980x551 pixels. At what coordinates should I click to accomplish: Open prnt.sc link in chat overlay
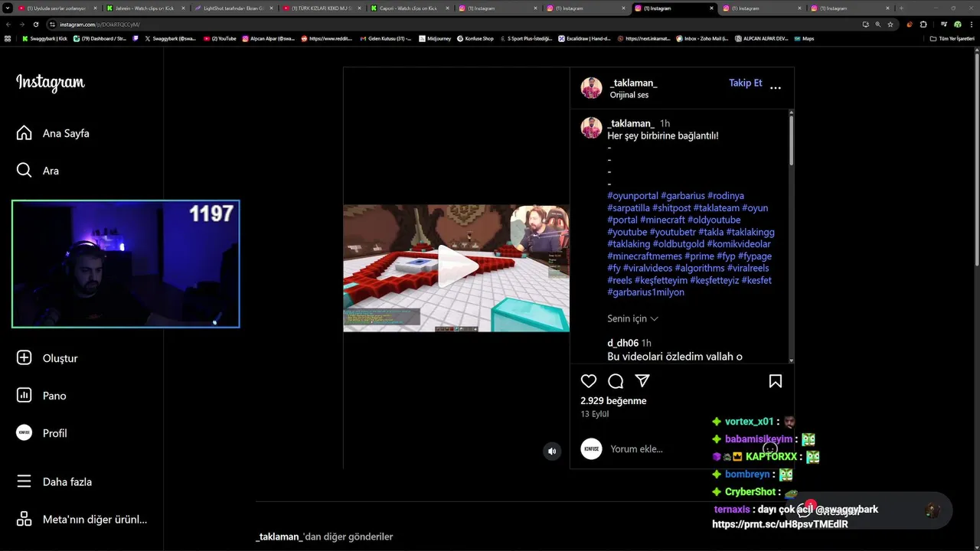[779, 524]
